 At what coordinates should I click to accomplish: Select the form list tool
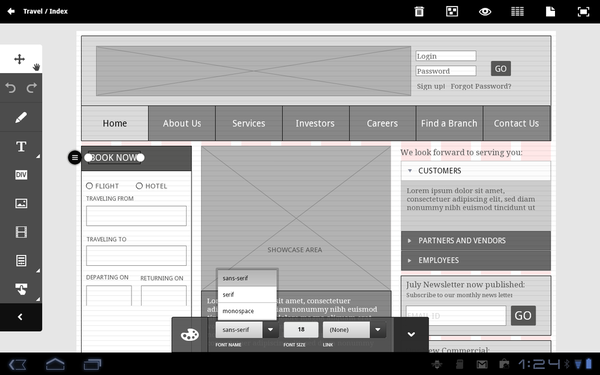[x=21, y=261]
